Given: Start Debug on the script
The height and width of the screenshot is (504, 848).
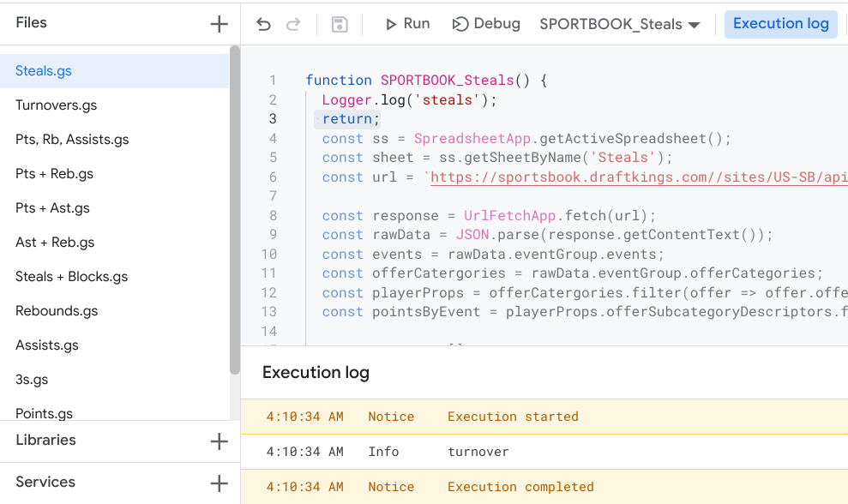Looking at the screenshot, I should coord(485,24).
